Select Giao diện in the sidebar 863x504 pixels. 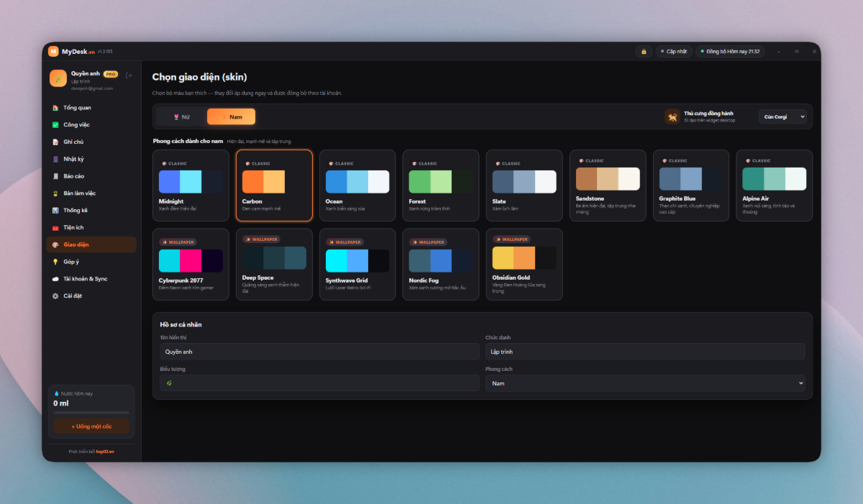91,244
